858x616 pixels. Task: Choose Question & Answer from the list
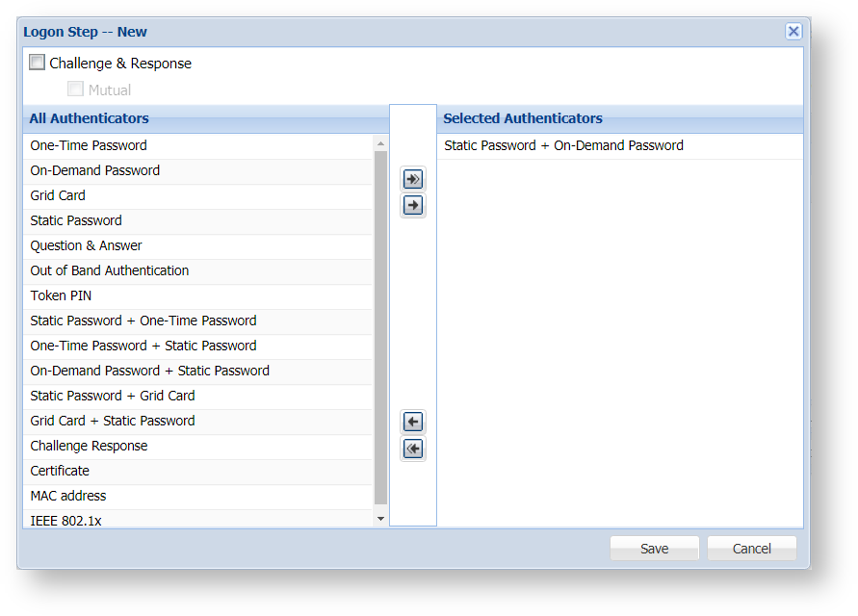[86, 245]
